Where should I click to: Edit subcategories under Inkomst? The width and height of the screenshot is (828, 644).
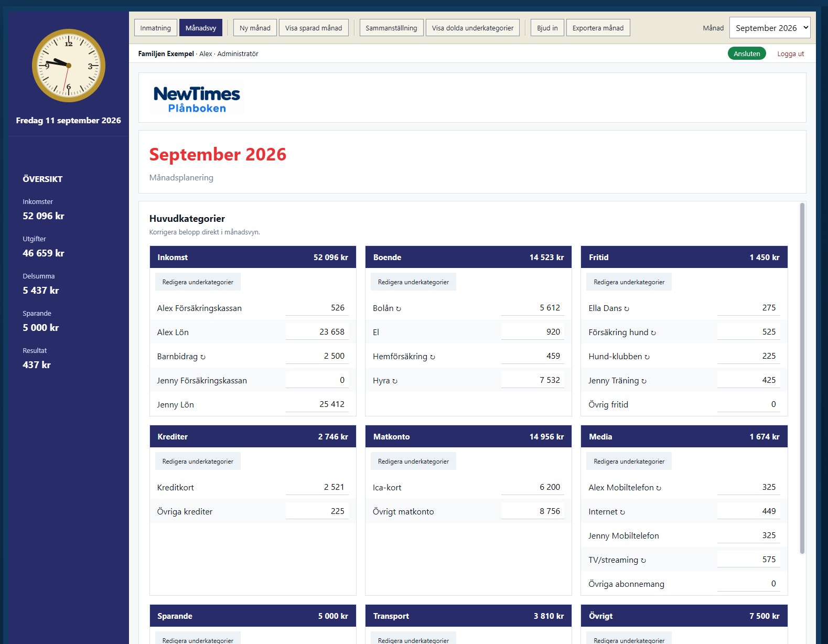tap(198, 282)
